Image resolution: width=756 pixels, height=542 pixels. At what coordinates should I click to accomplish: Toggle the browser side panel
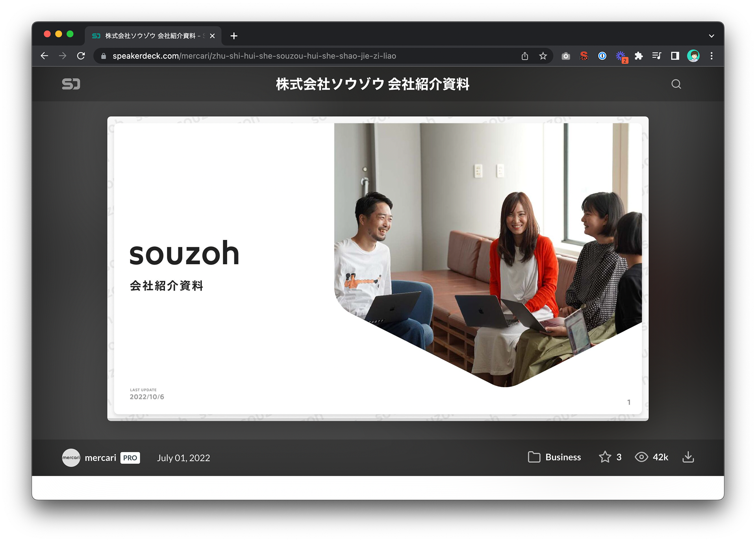675,56
